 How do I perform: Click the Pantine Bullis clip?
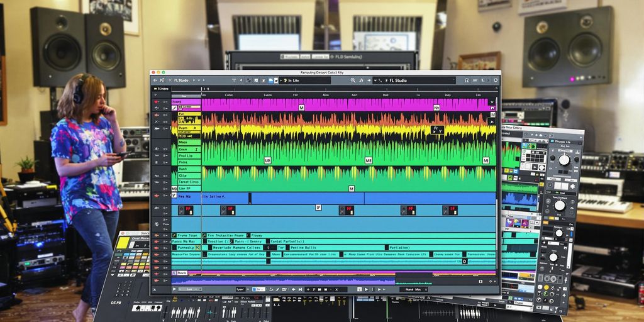303,248
